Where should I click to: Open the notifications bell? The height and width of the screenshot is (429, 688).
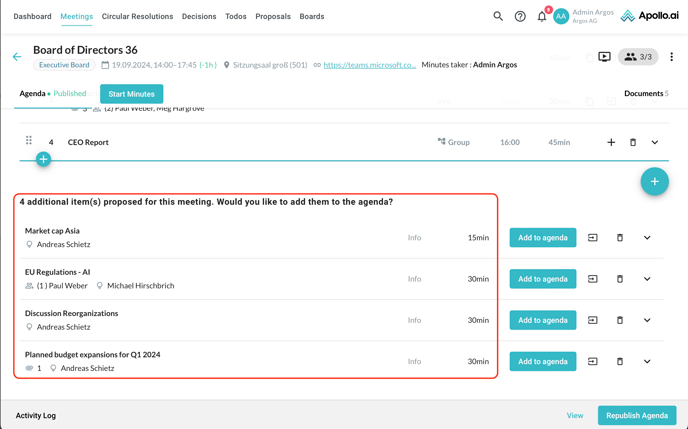coord(542,16)
